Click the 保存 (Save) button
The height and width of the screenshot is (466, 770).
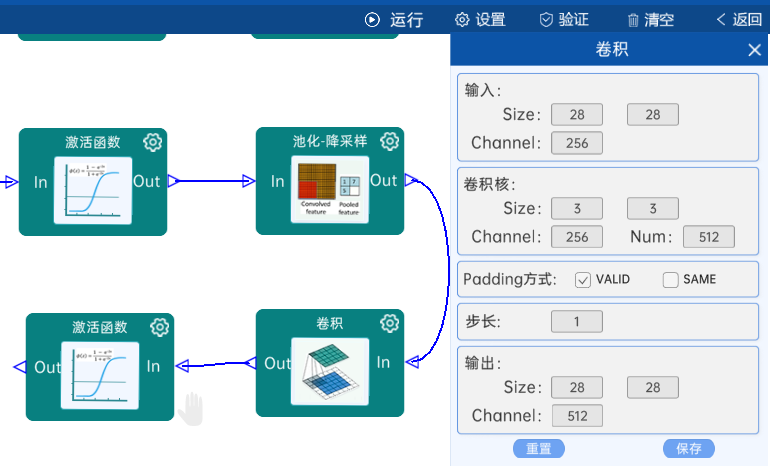tap(688, 448)
